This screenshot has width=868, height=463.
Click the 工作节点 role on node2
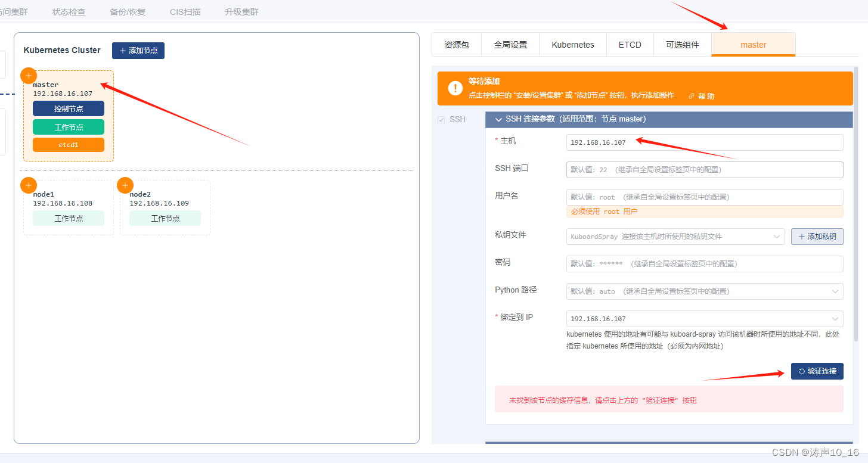pyautogui.click(x=165, y=218)
